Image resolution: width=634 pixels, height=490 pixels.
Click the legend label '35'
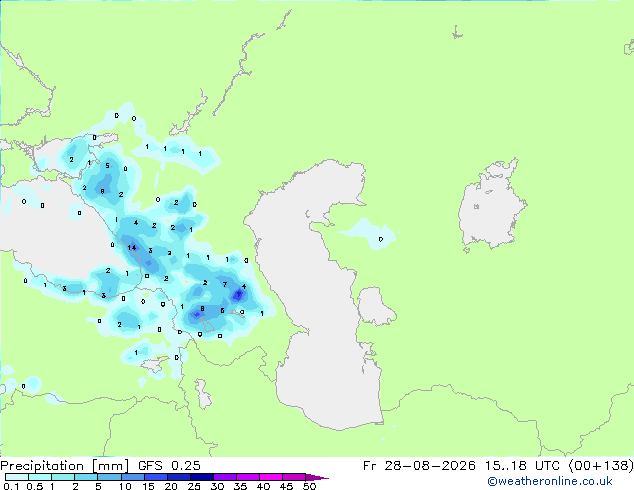pos(240,486)
